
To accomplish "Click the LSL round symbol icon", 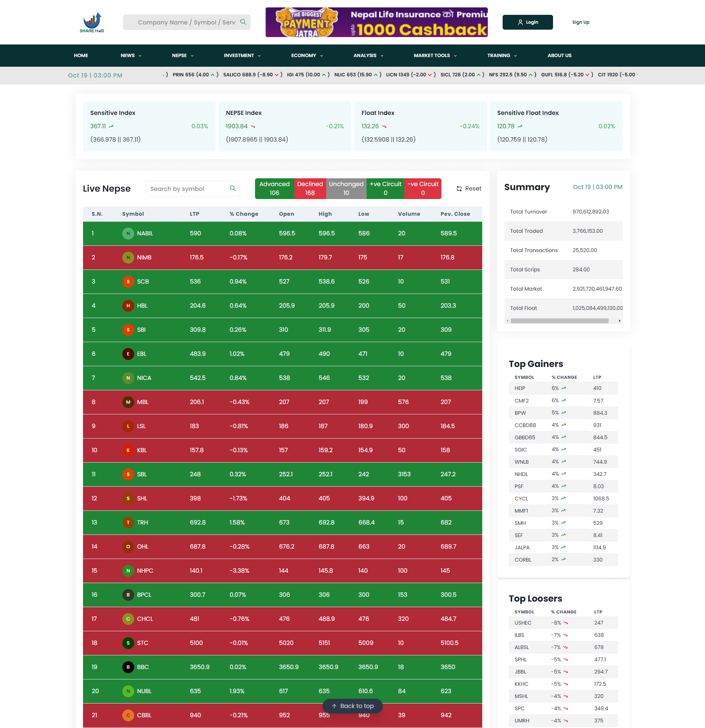I will pyautogui.click(x=128, y=426).
